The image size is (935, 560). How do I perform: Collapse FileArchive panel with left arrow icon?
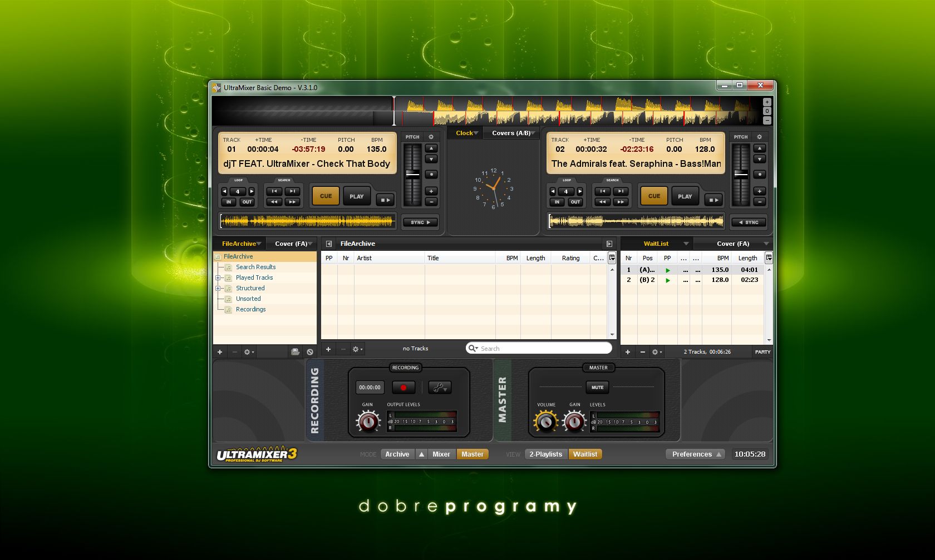click(x=329, y=244)
